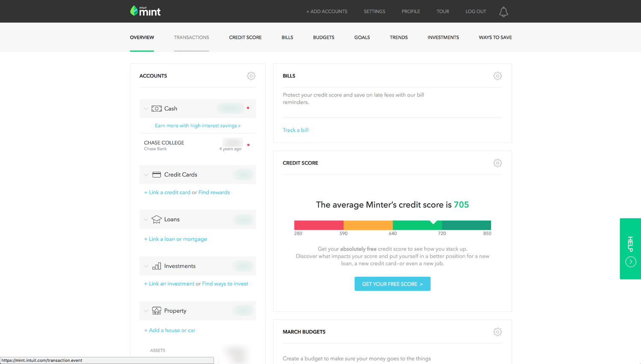Click Link a credit card
Image resolution: width=641 pixels, height=364 pixels.
167,192
